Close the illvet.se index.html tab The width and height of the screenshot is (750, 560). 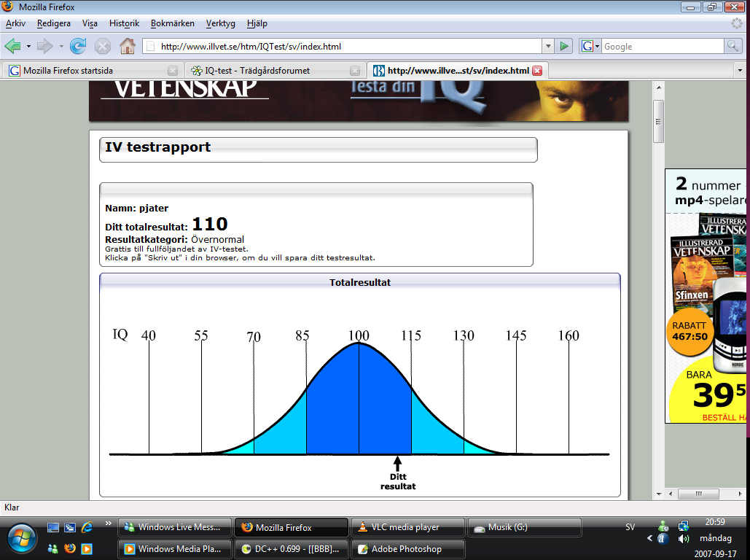[537, 71]
